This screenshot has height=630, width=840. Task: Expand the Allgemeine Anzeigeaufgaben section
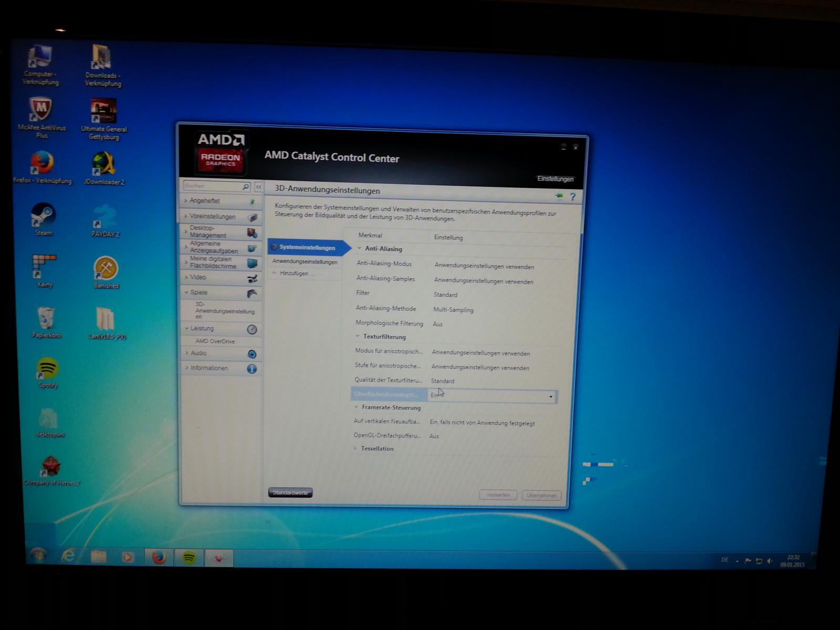pos(221,247)
